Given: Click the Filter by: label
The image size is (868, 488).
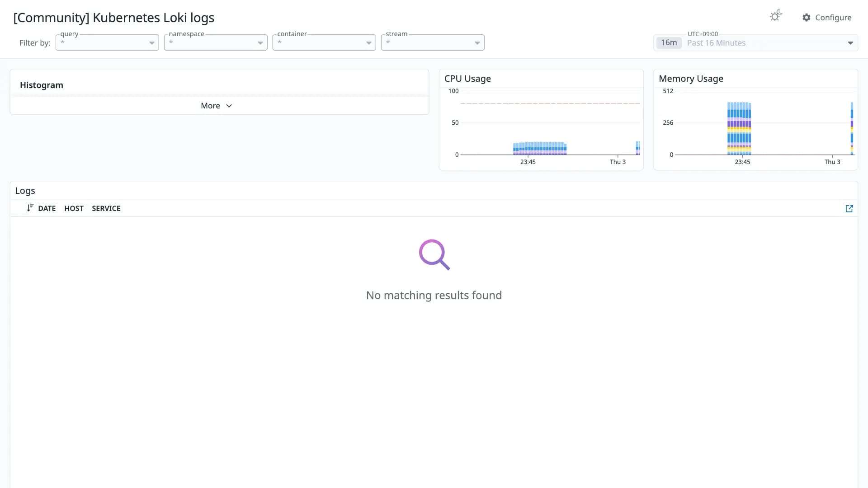Looking at the screenshot, I should pos(35,43).
